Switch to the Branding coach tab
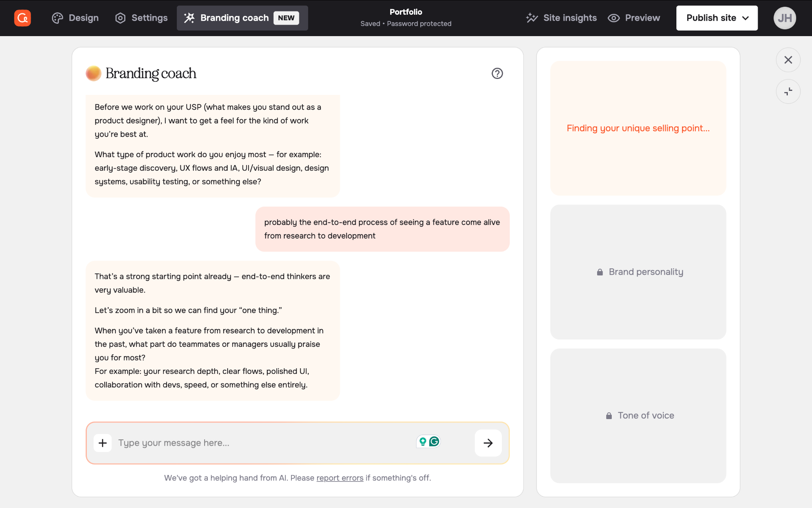The height and width of the screenshot is (508, 812). click(235, 18)
